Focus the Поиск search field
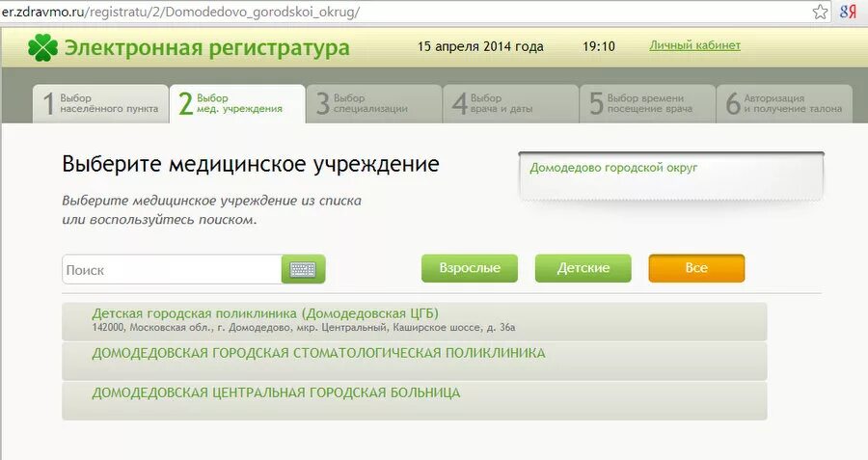The image size is (868, 460). [173, 270]
